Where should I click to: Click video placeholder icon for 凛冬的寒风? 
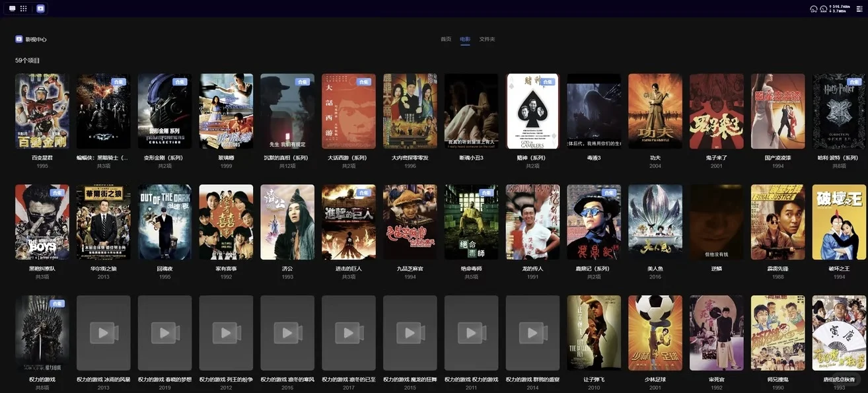(x=287, y=333)
